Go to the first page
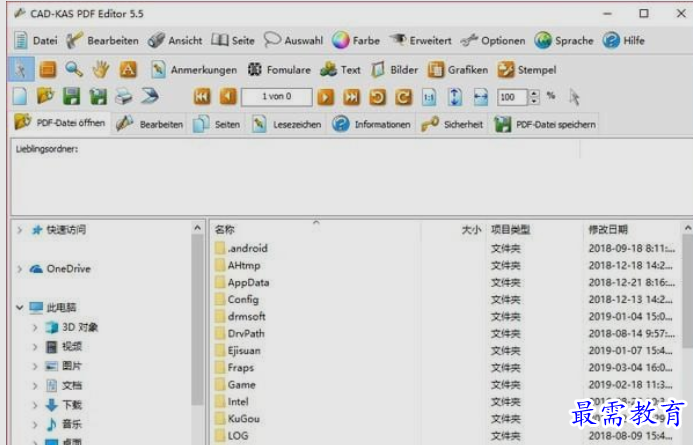The width and height of the screenshot is (693, 445). click(x=202, y=97)
